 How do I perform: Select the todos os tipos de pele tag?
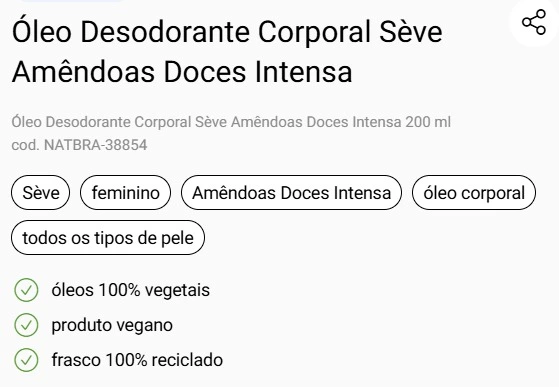click(x=108, y=237)
